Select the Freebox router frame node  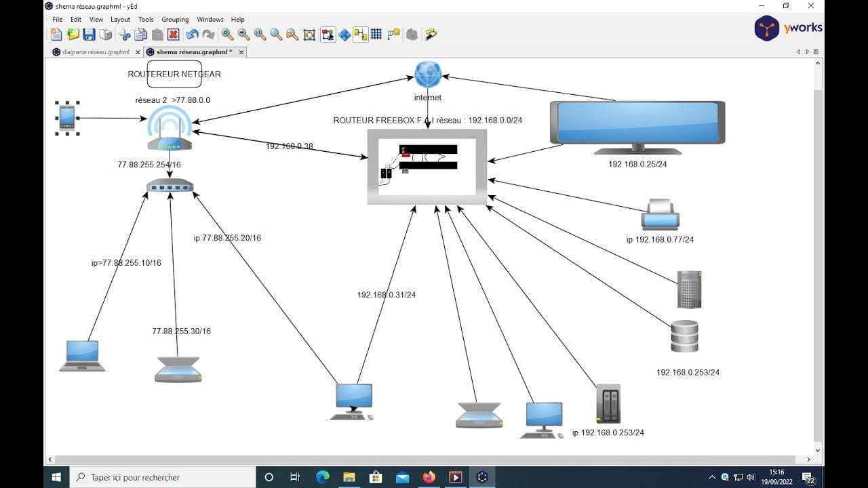pos(427,167)
